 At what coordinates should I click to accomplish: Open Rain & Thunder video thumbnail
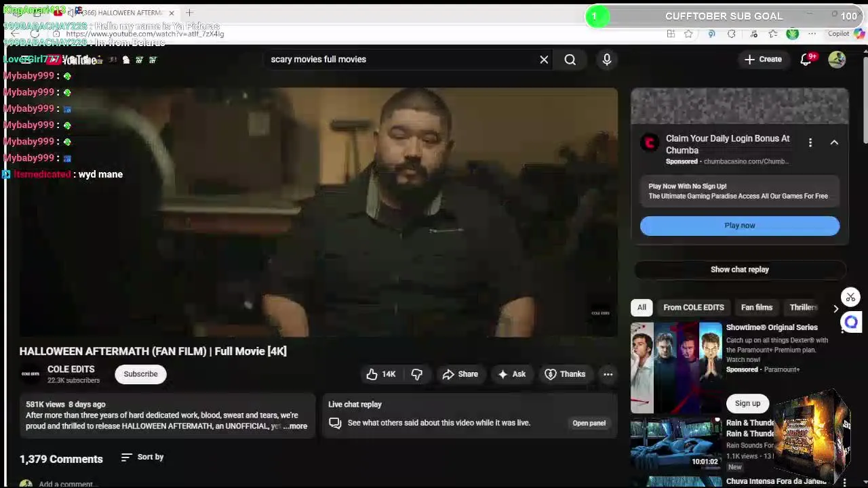click(x=676, y=444)
